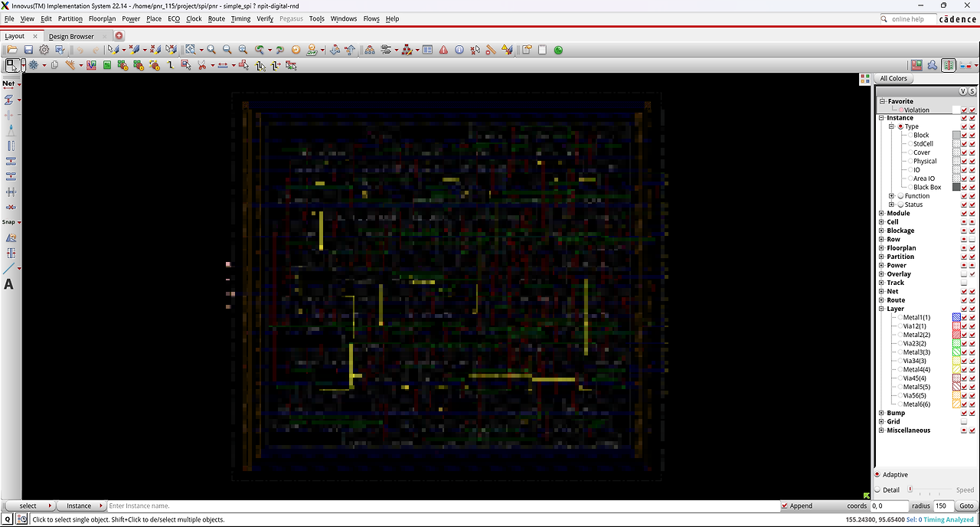Click the new tab plus icon
980x527 pixels.
(119, 36)
